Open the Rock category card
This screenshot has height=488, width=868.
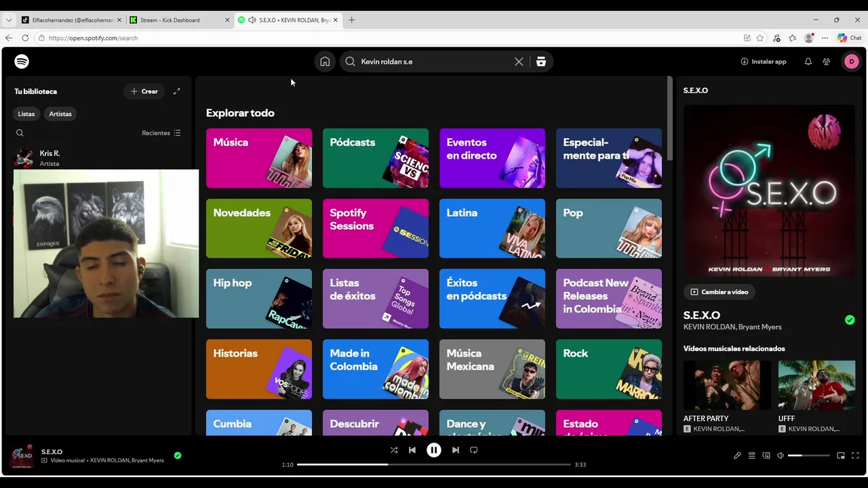609,369
